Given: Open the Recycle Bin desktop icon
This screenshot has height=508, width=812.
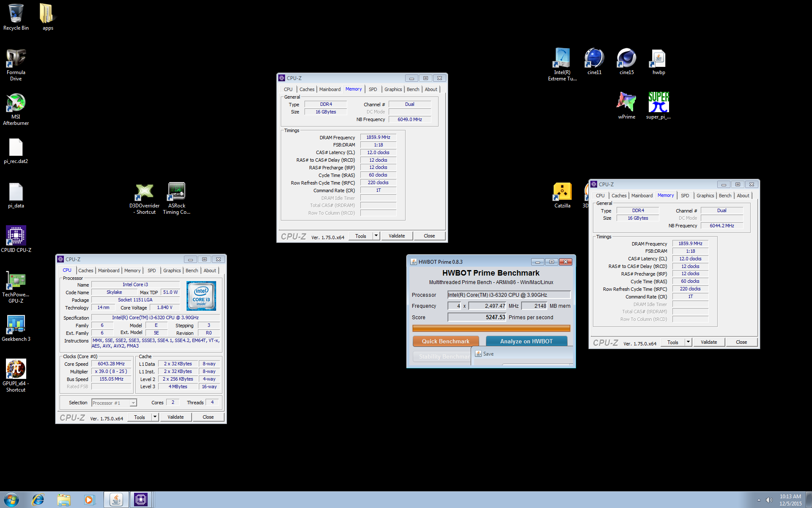Looking at the screenshot, I should 16,17.
